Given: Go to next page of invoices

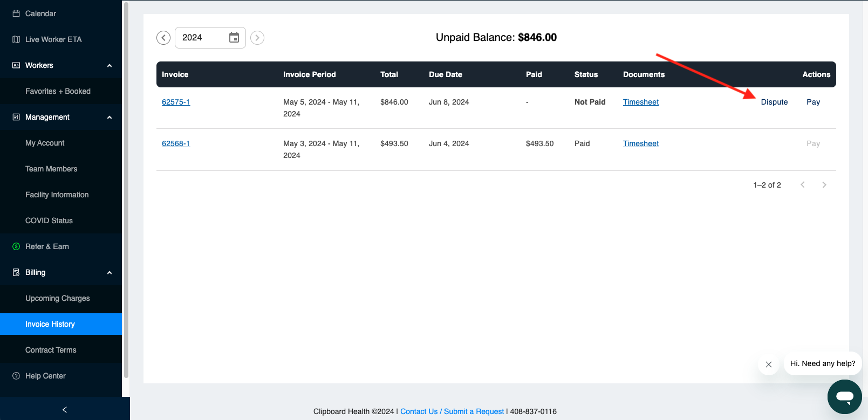Looking at the screenshot, I should 824,185.
